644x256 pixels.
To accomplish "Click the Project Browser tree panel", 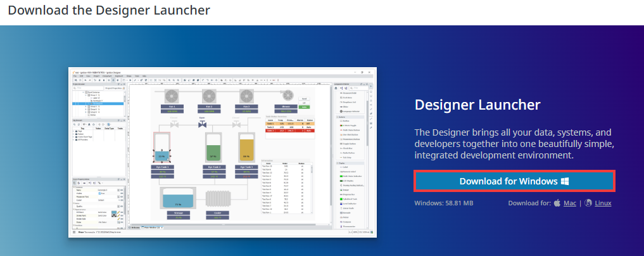I will (98, 101).
